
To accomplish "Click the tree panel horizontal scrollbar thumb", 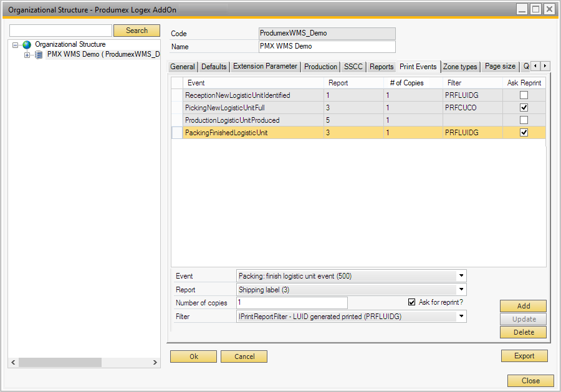I will click(x=60, y=362).
